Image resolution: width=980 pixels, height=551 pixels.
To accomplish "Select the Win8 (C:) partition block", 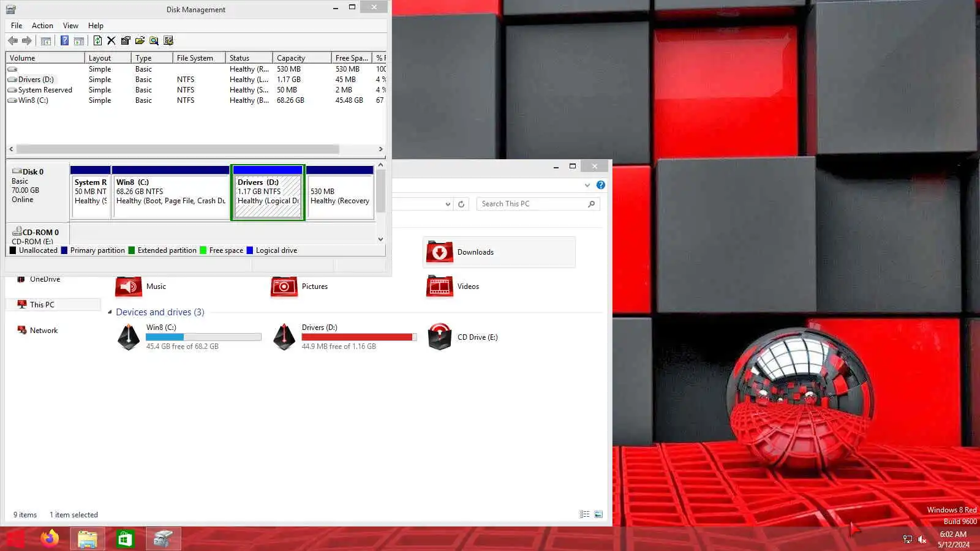I will [171, 192].
